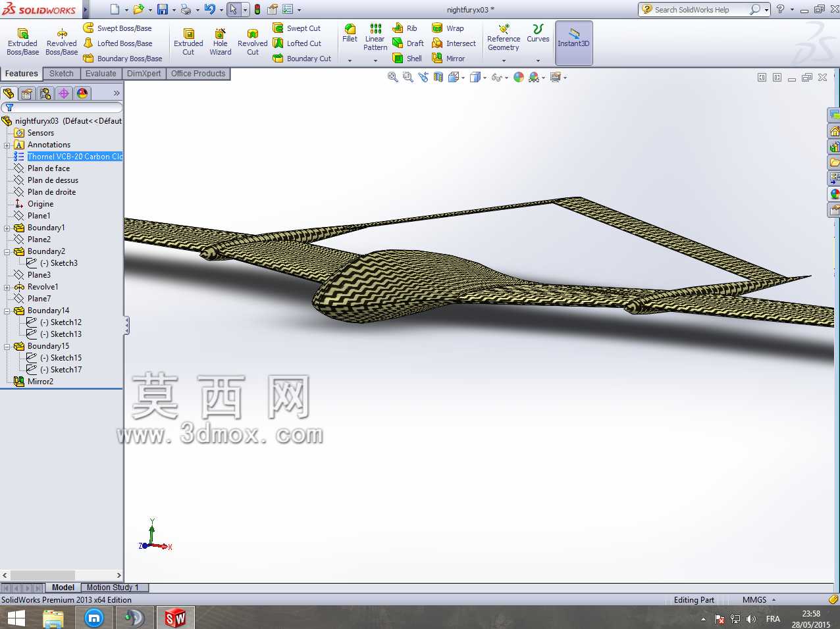This screenshot has height=629, width=840.
Task: Select the Revolved Boss/Base tool
Action: pos(61,41)
